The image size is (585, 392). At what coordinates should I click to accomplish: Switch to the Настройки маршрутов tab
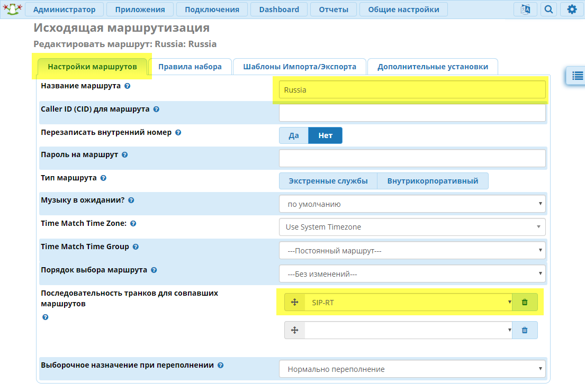92,67
